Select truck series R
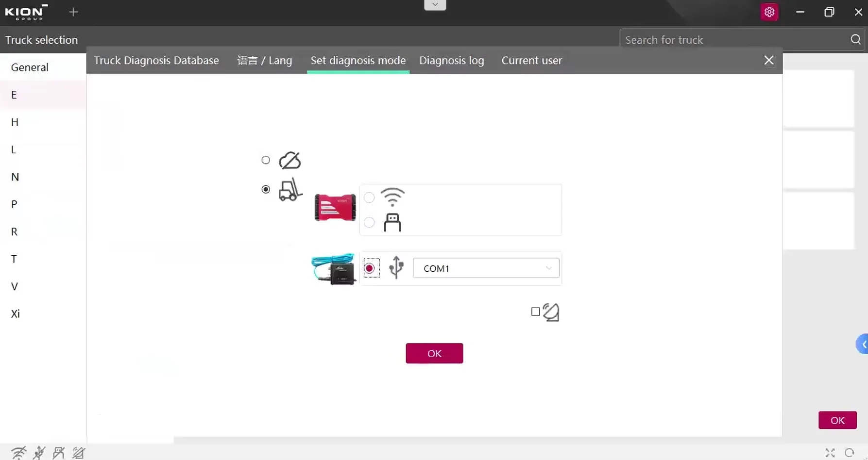868x460 pixels. click(43, 231)
